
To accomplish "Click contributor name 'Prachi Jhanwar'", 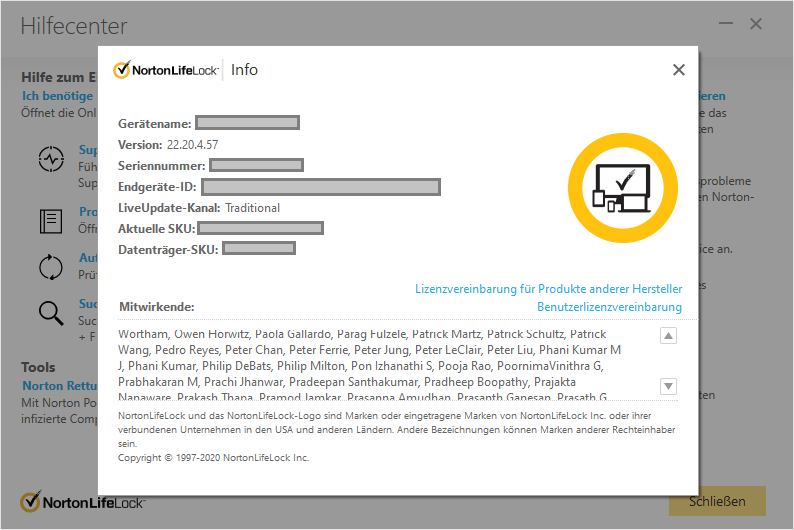I will tap(244, 382).
